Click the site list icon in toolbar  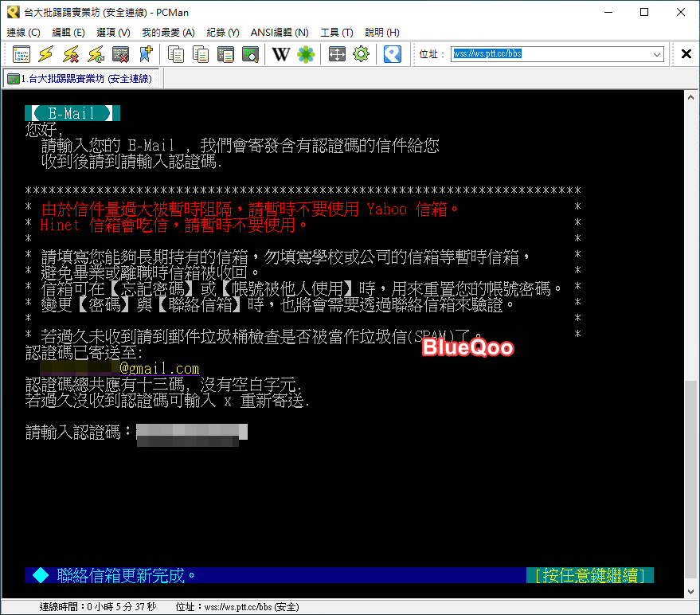[22, 54]
